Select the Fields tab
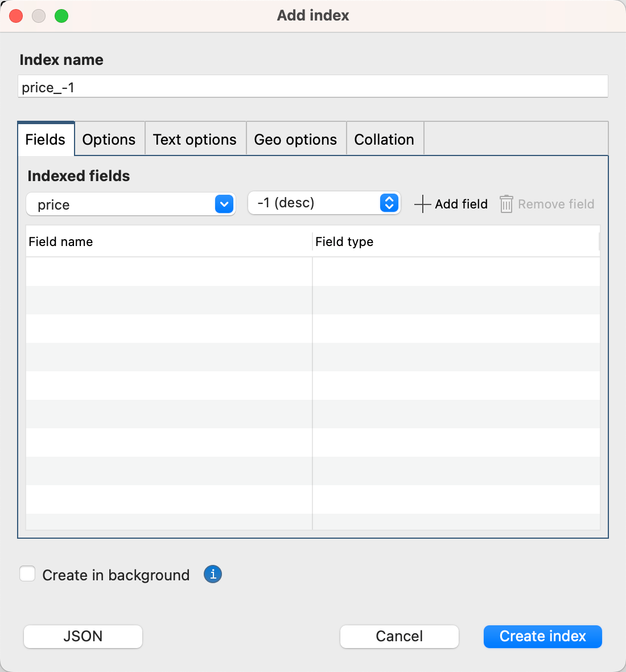The image size is (626, 672). pyautogui.click(x=46, y=140)
